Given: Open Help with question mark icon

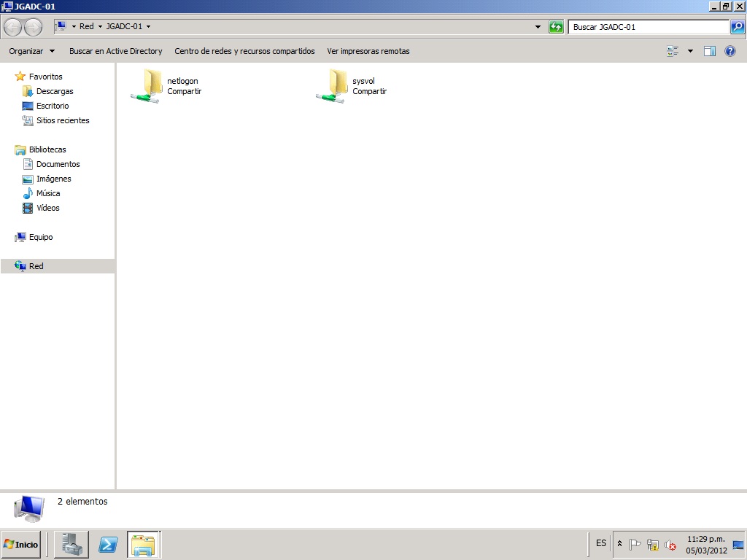Looking at the screenshot, I should 729,51.
